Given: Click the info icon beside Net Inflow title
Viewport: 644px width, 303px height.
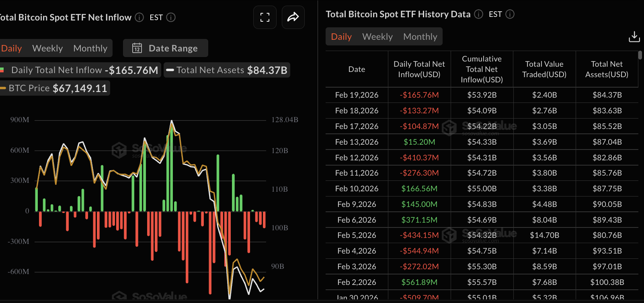Looking at the screenshot, I should tap(139, 17).
